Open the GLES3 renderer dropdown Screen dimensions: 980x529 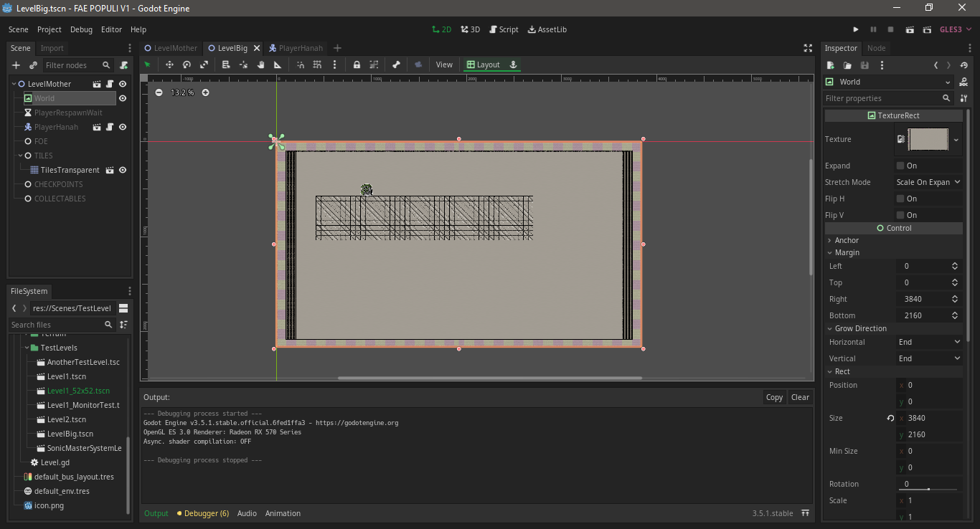coord(955,29)
